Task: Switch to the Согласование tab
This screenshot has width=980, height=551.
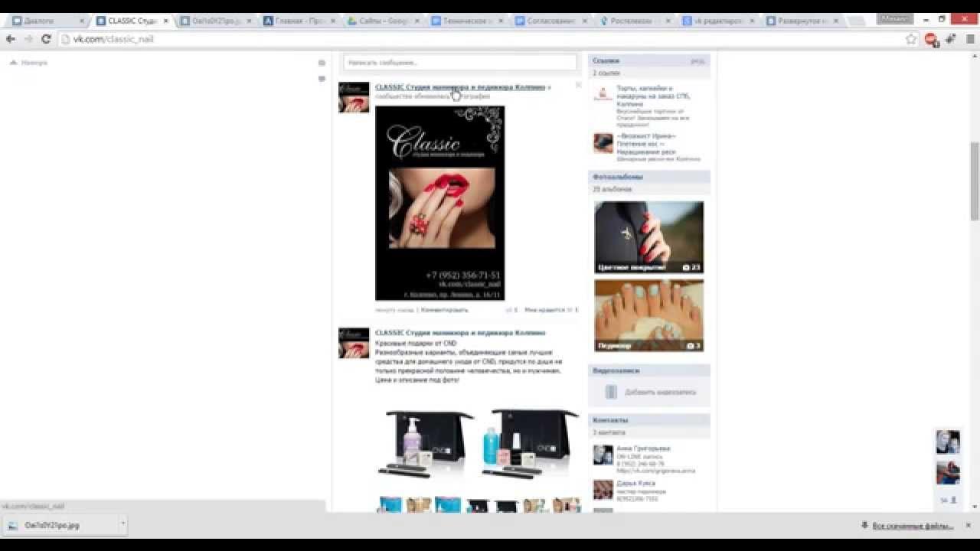Action: 549,21
